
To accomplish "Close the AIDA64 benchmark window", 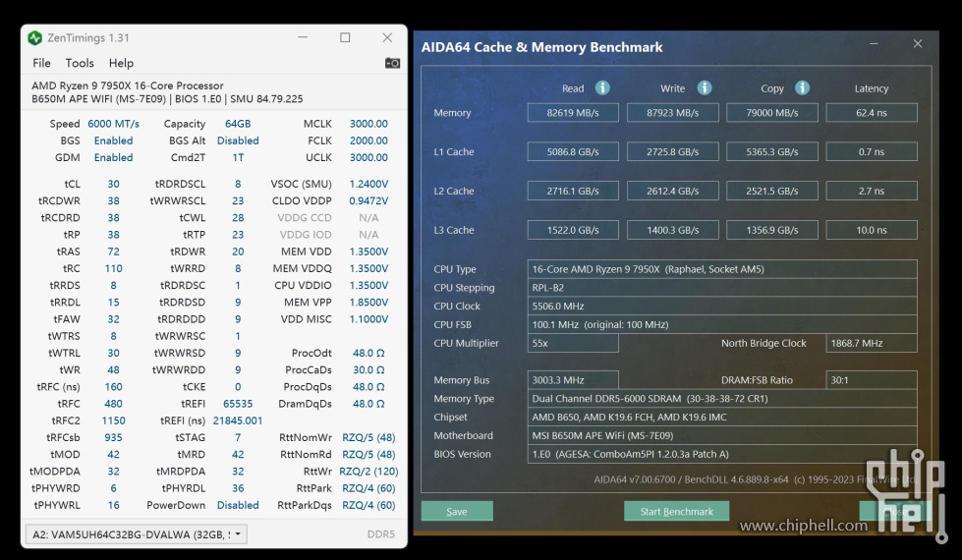I will [x=917, y=44].
